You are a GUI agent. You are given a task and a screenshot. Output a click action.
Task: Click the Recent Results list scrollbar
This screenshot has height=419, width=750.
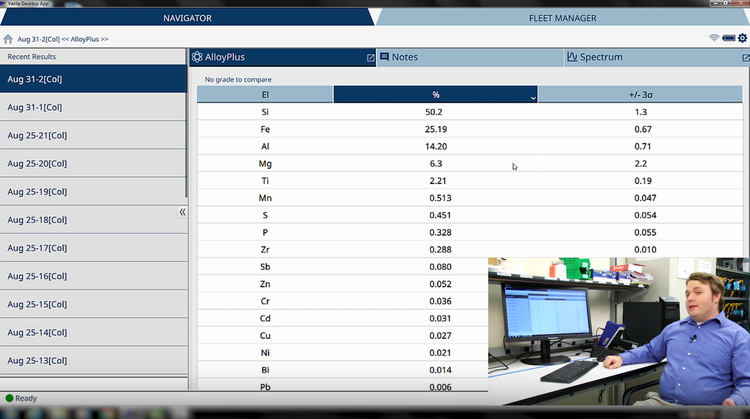point(187,130)
